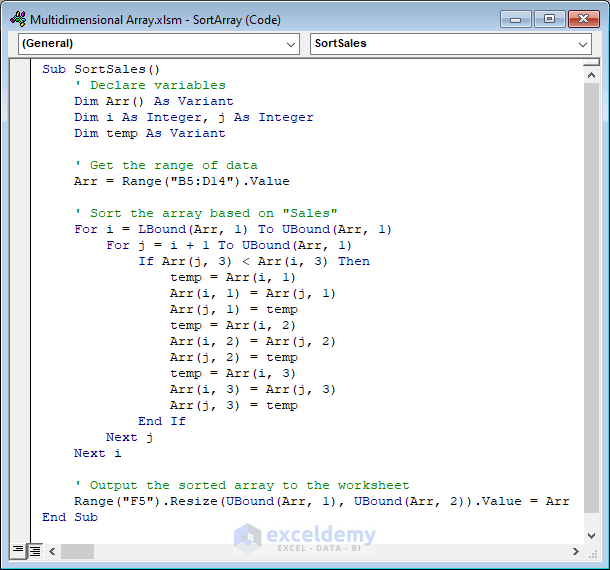This screenshot has height=570, width=610.
Task: Click the horizontal scrollbar thumb
Action: (77, 551)
